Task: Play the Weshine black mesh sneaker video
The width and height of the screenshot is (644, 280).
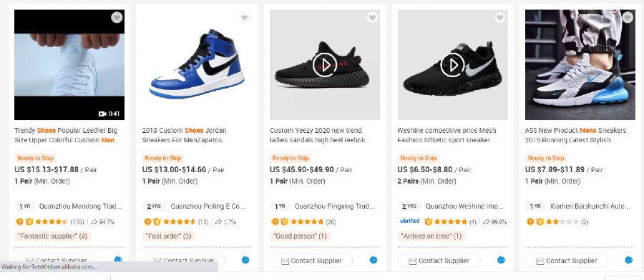Action: pos(452,65)
